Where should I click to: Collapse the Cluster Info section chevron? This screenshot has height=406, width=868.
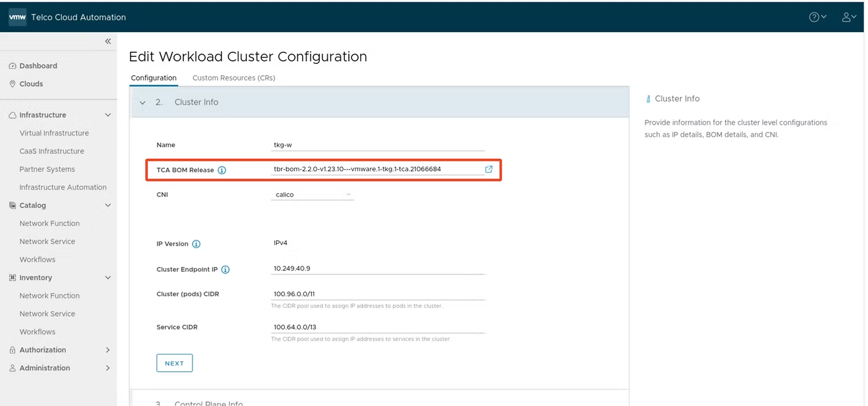(143, 101)
